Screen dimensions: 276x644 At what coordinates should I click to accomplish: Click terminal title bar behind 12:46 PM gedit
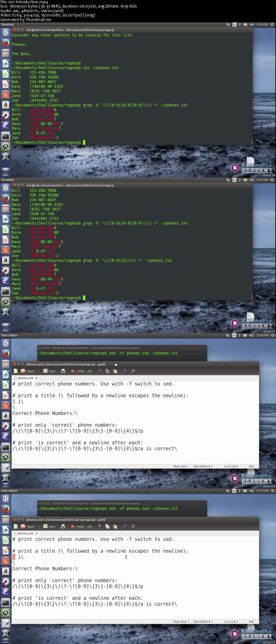pos(122,348)
